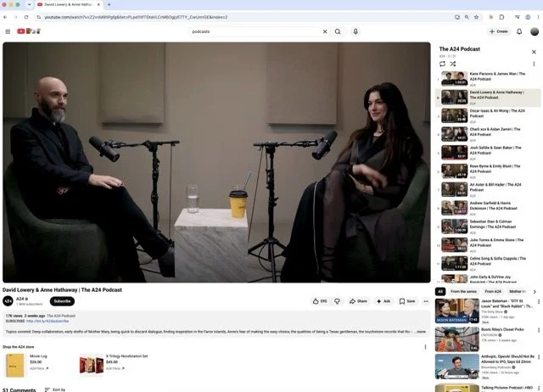
Task: Select the All filter chip
Action: (x=440, y=292)
